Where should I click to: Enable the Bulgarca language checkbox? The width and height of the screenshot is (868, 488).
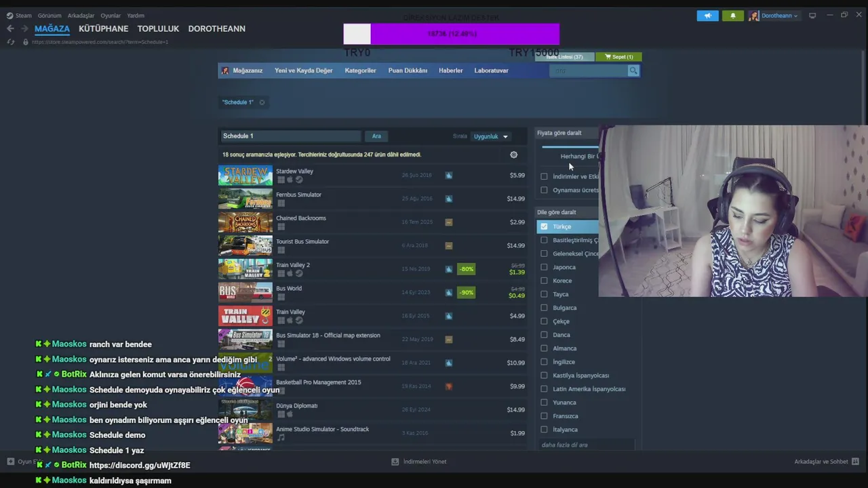pos(544,308)
